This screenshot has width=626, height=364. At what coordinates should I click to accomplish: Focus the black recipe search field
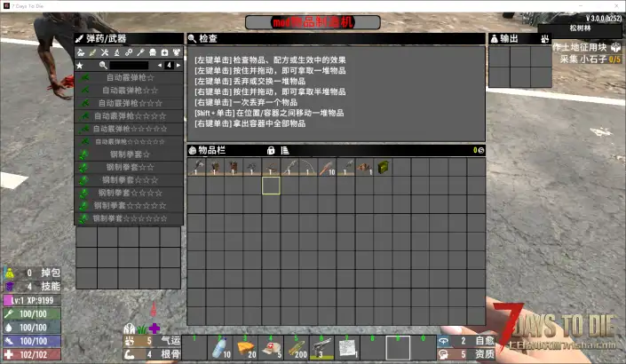point(129,66)
